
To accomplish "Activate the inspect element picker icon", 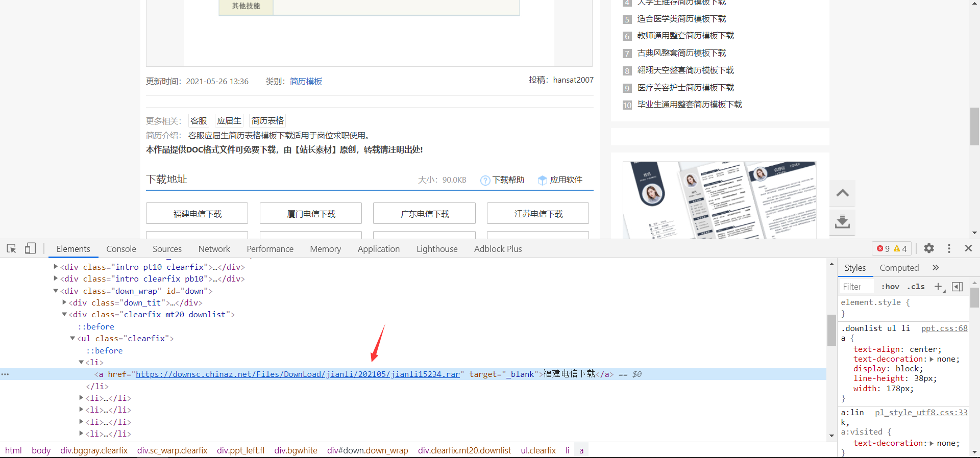I will pos(11,248).
